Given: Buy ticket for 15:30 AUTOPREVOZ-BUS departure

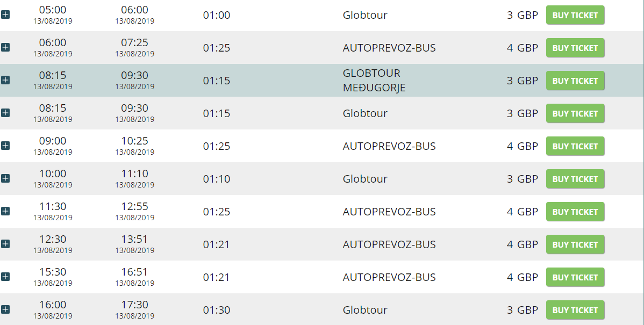Looking at the screenshot, I should coord(575,277).
